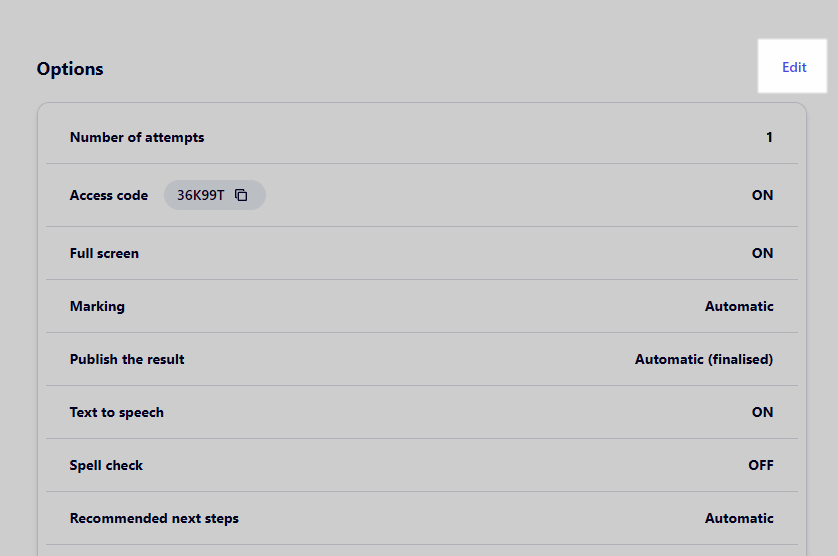
Task: Click the Access code label
Action: 109,195
